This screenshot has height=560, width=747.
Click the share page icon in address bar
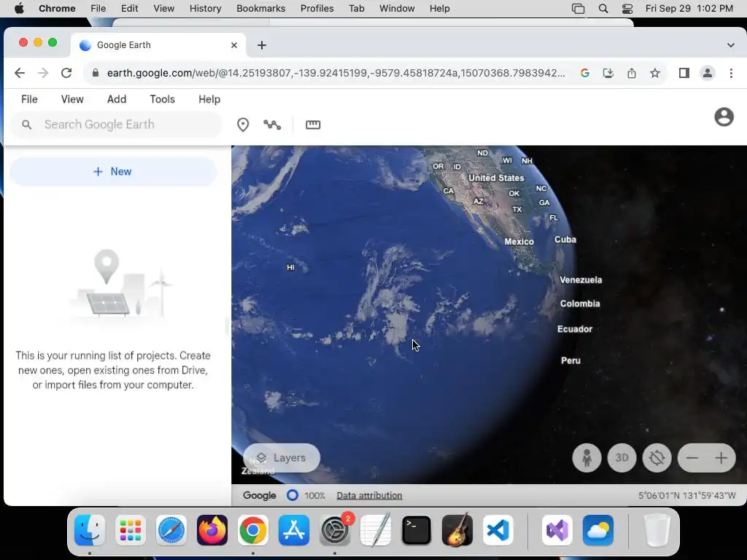pyautogui.click(x=631, y=73)
